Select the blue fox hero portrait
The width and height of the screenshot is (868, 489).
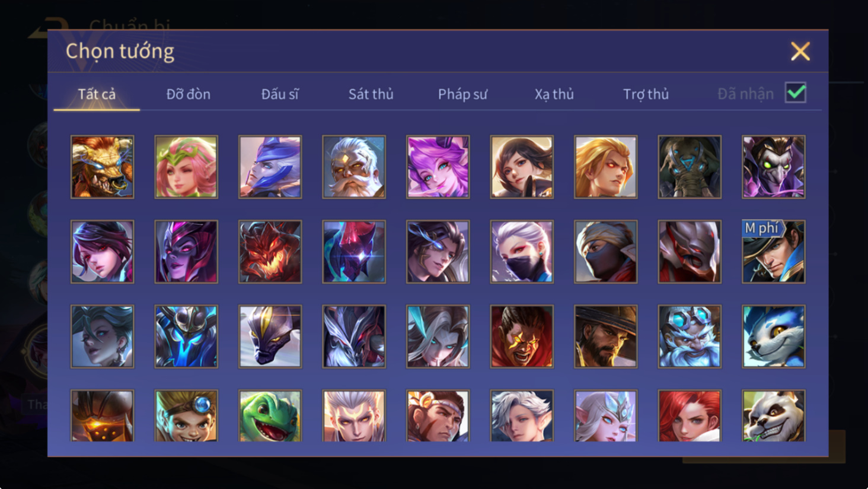[774, 336]
